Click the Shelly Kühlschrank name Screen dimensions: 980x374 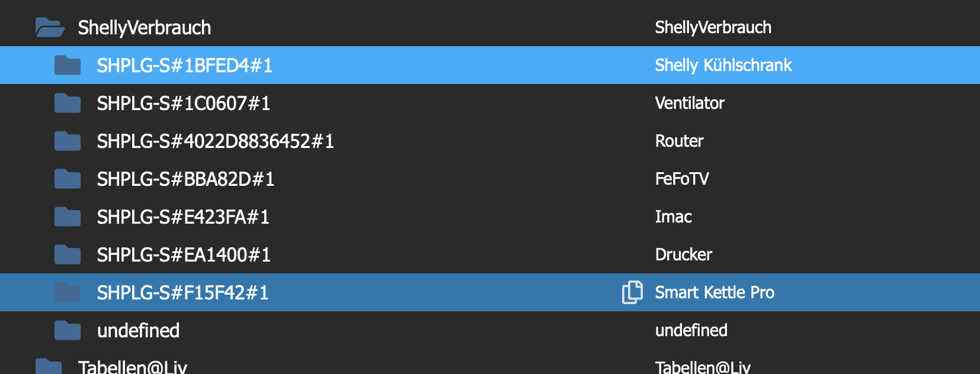[723, 65]
